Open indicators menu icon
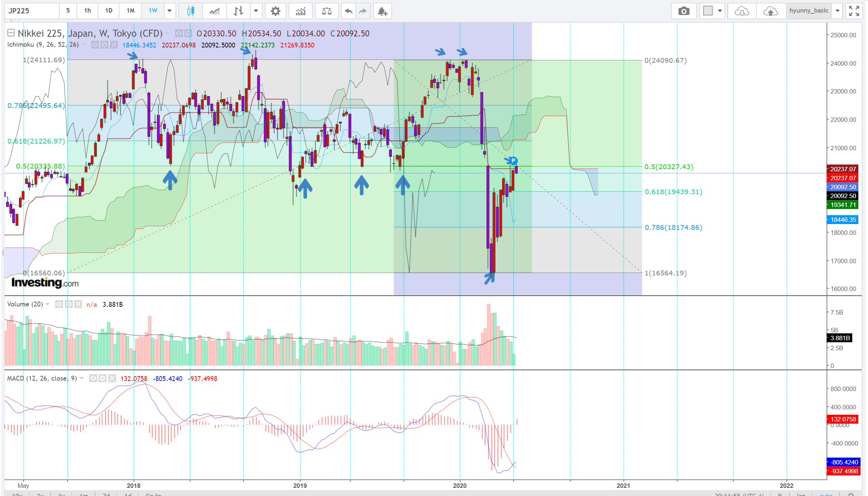The image size is (868, 496). click(x=300, y=11)
